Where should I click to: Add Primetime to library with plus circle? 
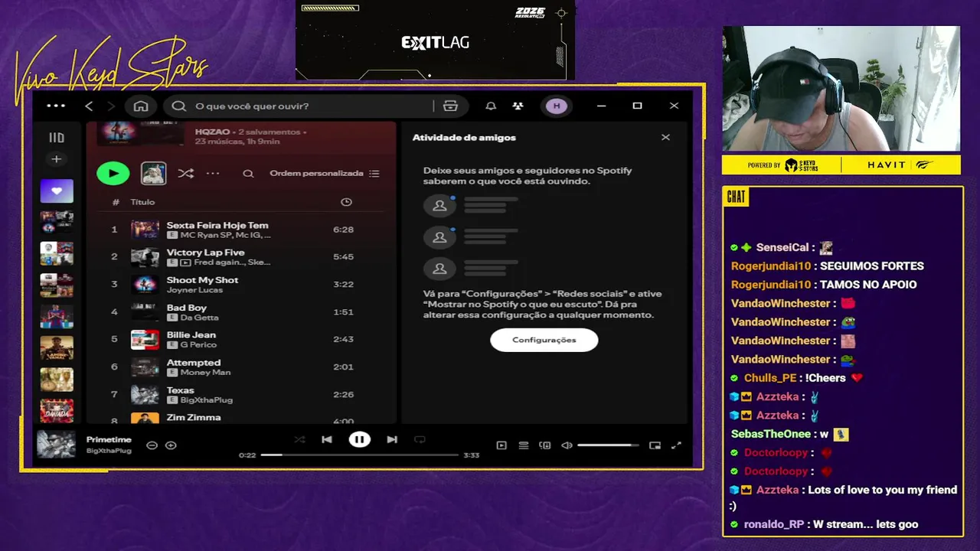[x=171, y=445]
